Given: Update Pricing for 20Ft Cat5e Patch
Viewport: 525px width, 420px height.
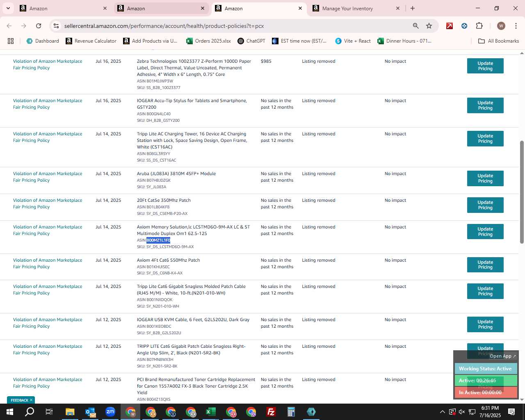Looking at the screenshot, I should click(x=485, y=205).
